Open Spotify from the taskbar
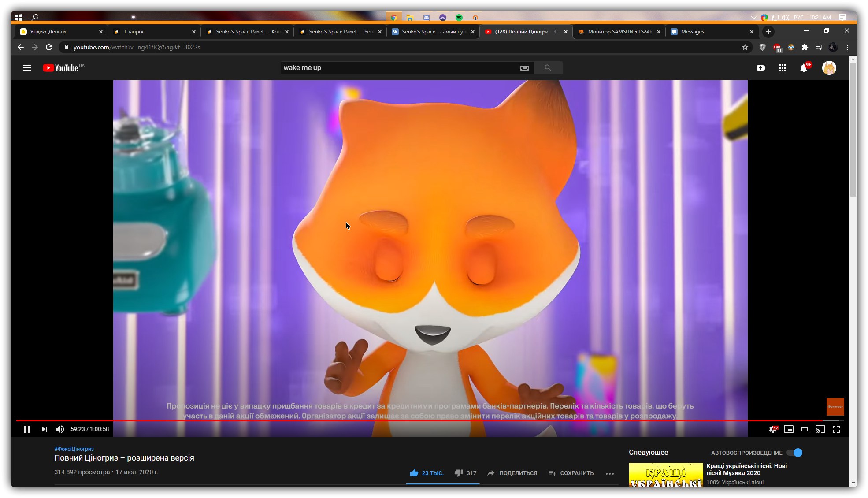The image size is (868, 498). (459, 18)
